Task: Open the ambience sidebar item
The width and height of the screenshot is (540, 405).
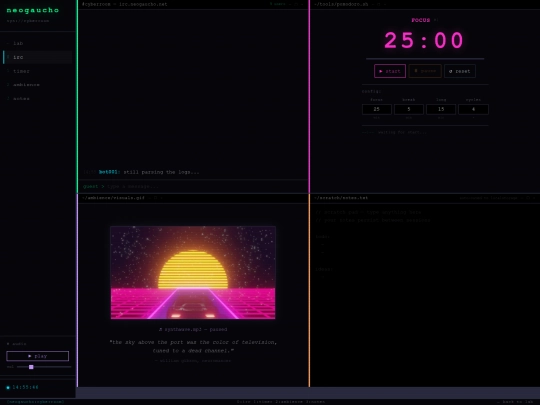Action: [x=38, y=85]
